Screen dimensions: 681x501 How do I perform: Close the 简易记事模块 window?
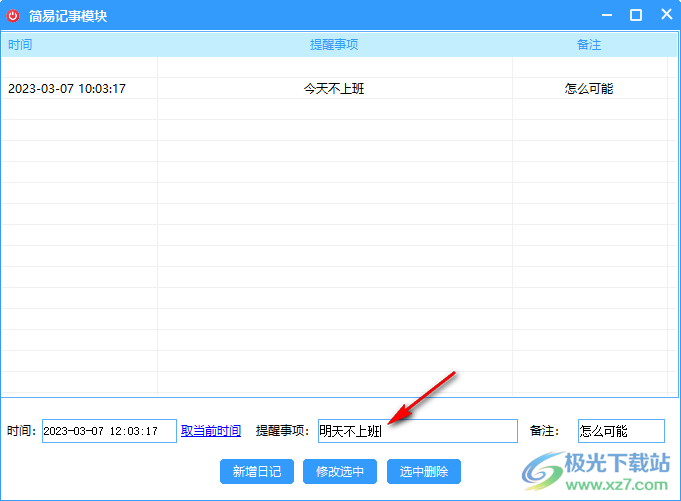point(666,15)
